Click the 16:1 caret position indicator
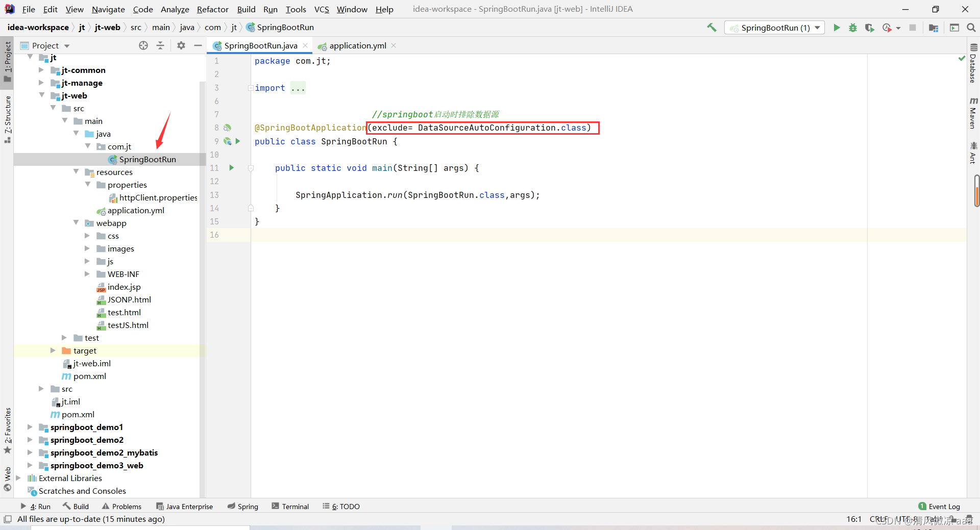Screen dimensions: 980x530 coord(854,519)
